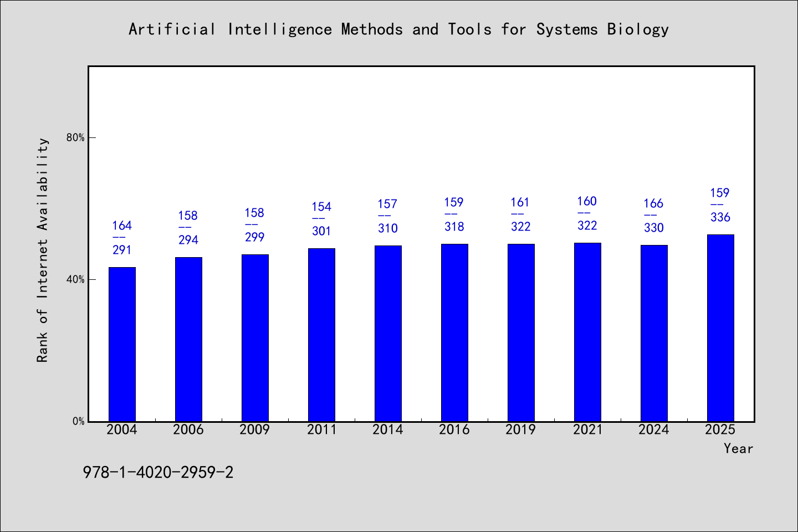Click the Rank of Internet Availability axis label
Viewport: 798px width, 532px height.
(x=43, y=250)
